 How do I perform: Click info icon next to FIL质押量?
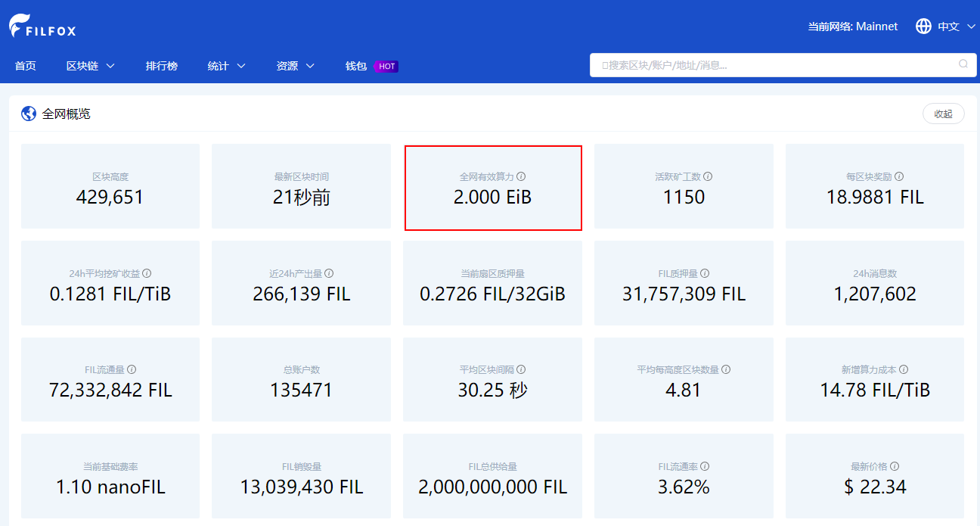pyautogui.click(x=705, y=273)
